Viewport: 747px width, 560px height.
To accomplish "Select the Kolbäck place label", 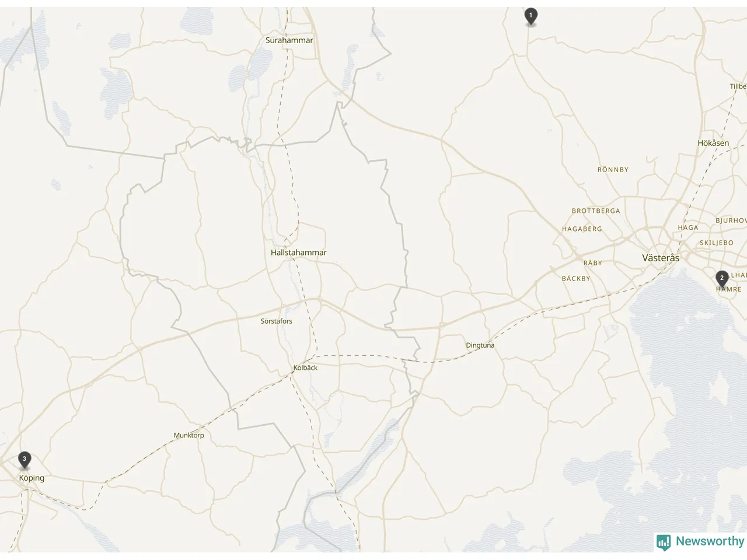I will [306, 367].
